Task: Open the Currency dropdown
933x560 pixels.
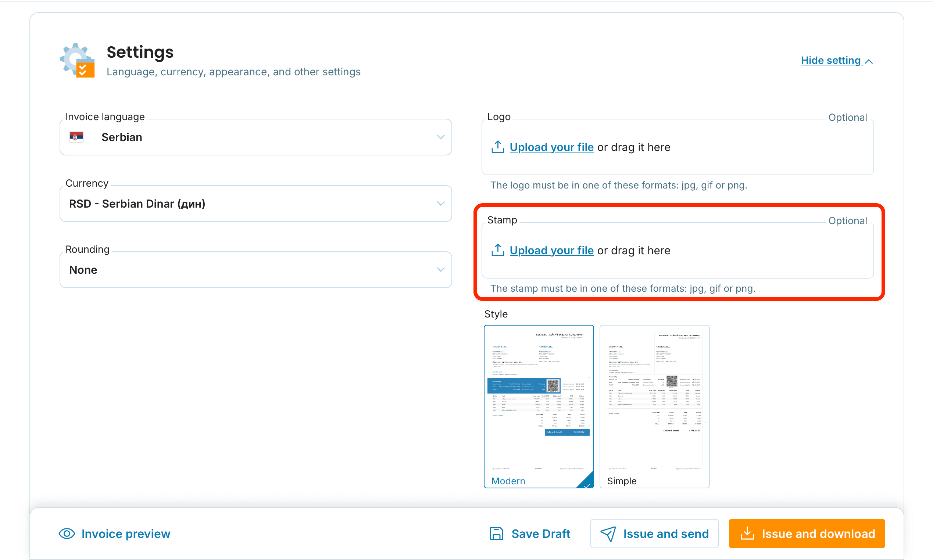Action: [x=255, y=204]
